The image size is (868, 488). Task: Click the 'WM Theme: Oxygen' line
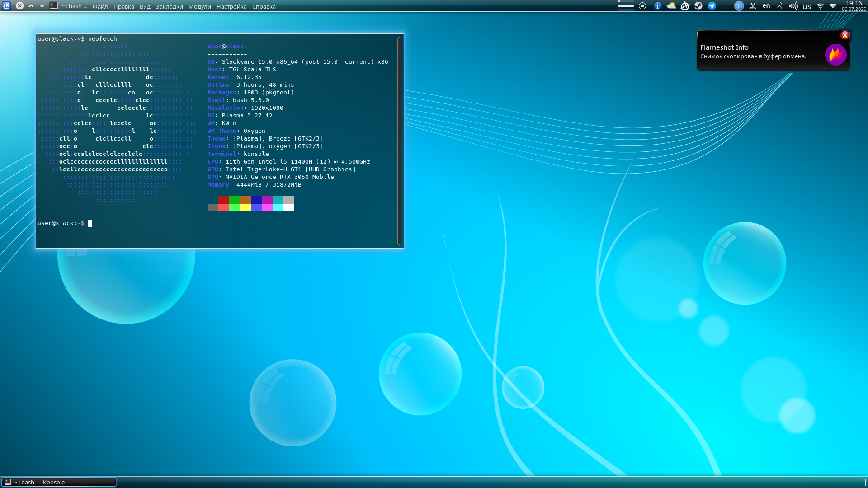(236, 131)
